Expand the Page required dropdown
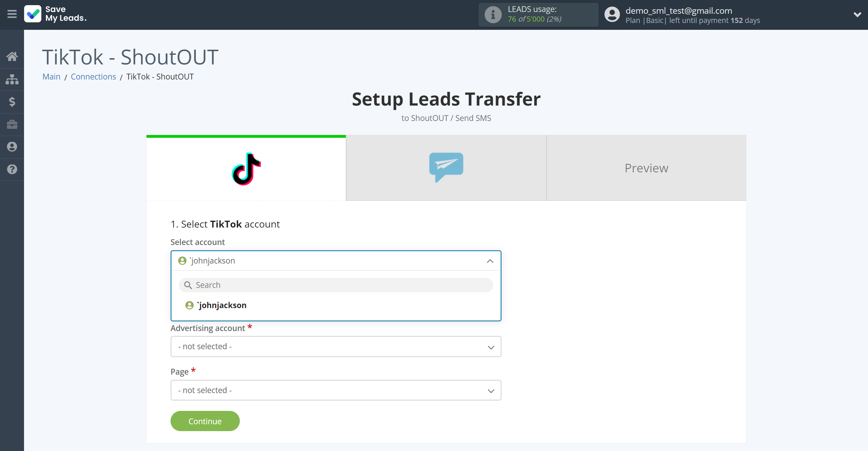The image size is (868, 451). 336,390
